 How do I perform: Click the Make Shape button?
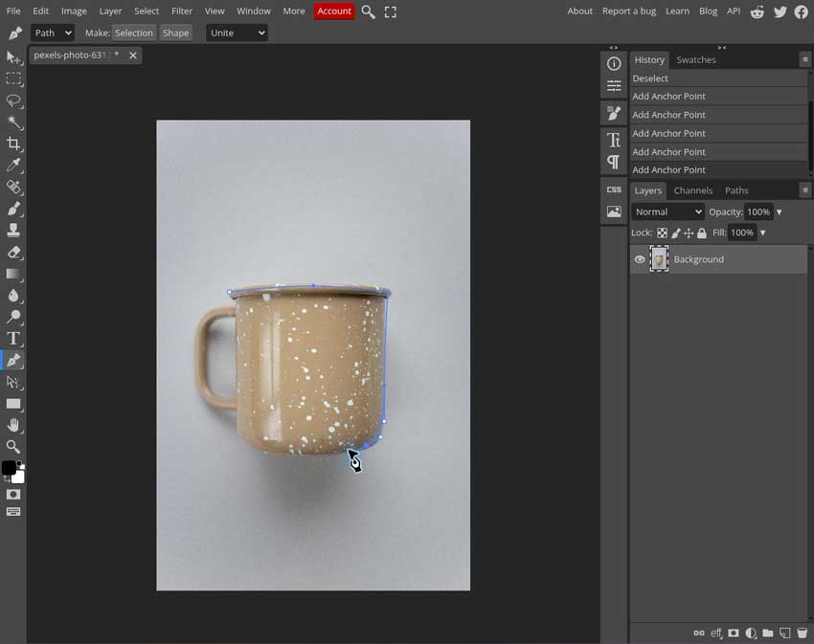(x=175, y=33)
